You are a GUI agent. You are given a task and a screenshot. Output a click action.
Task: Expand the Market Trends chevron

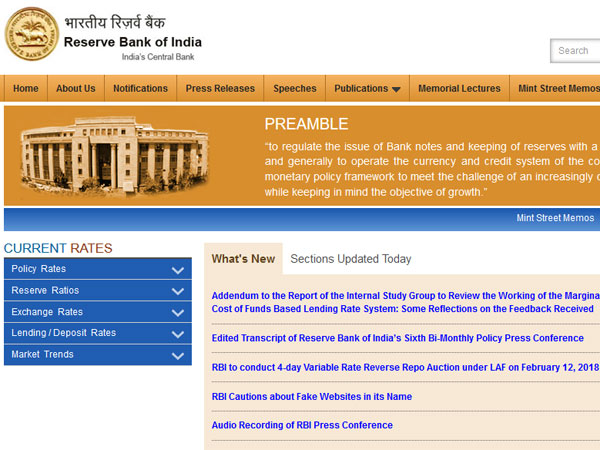pyautogui.click(x=178, y=355)
